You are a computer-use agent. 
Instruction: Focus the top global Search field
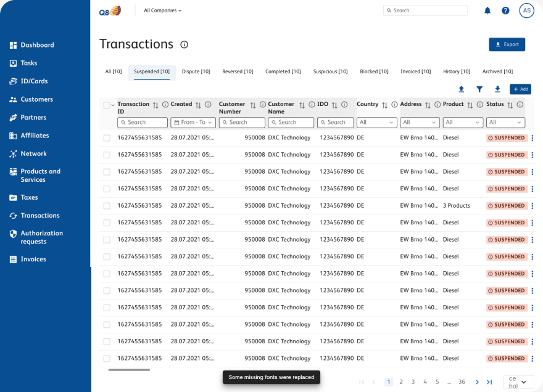coord(425,10)
